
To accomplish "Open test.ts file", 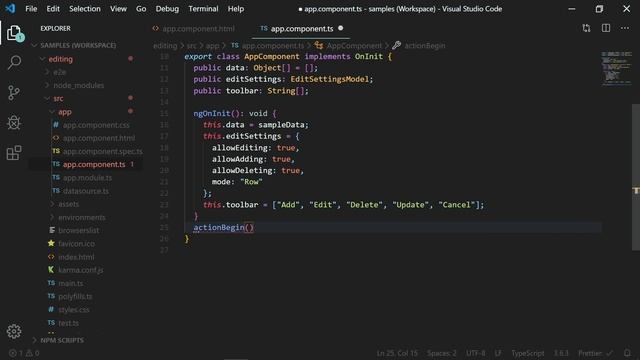I will (x=68, y=323).
